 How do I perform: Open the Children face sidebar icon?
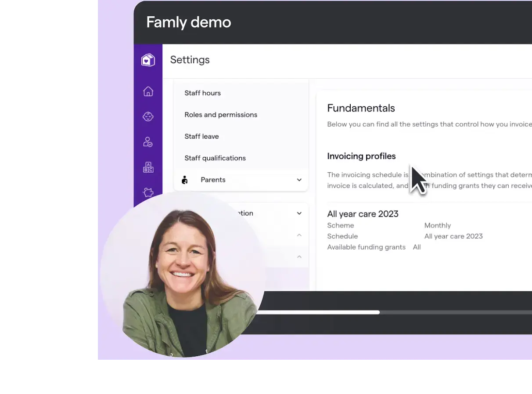tap(148, 116)
